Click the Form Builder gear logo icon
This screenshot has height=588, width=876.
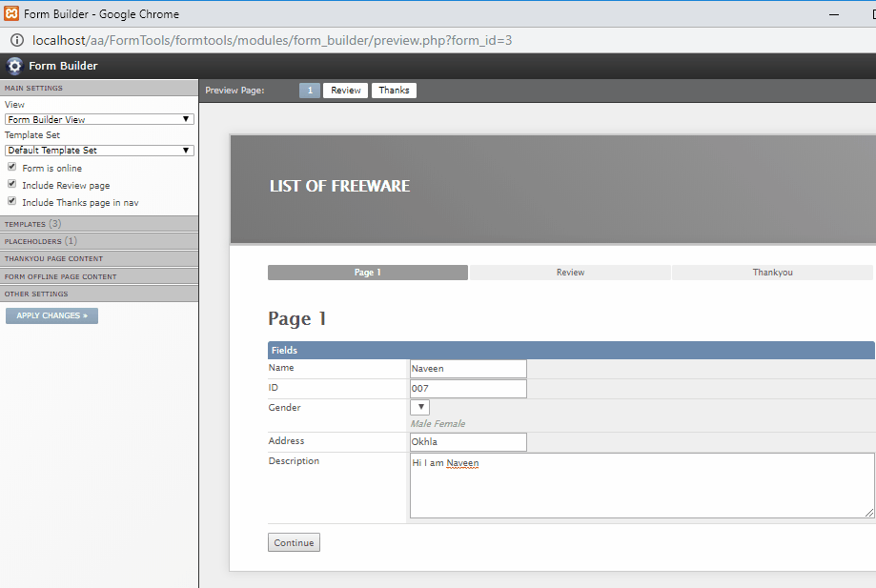(x=14, y=66)
